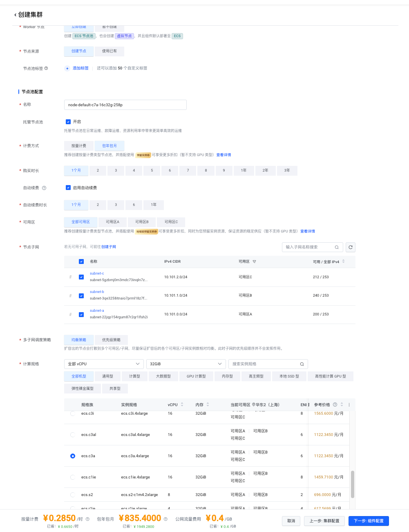Click the filter icon on 可用区 column

click(x=254, y=262)
